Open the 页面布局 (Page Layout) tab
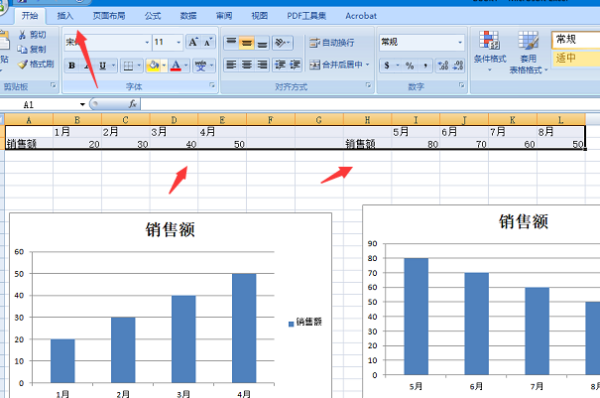The image size is (600, 398). (109, 16)
